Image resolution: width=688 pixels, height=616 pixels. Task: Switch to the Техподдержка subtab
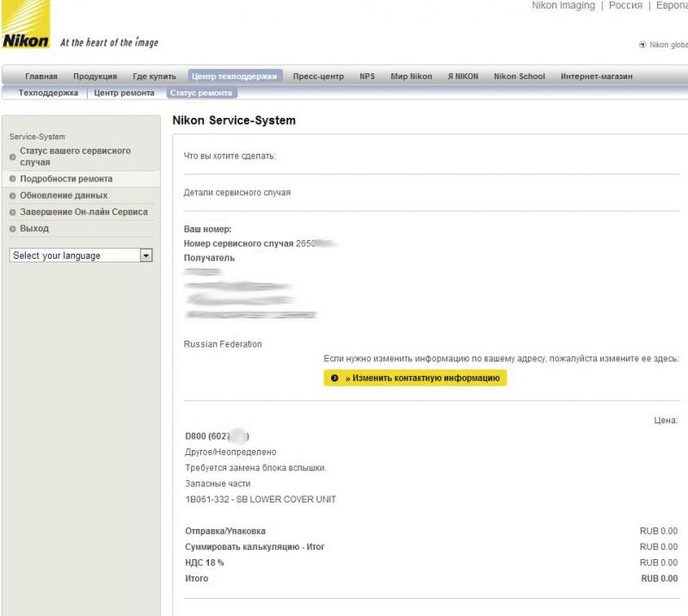[x=48, y=93]
